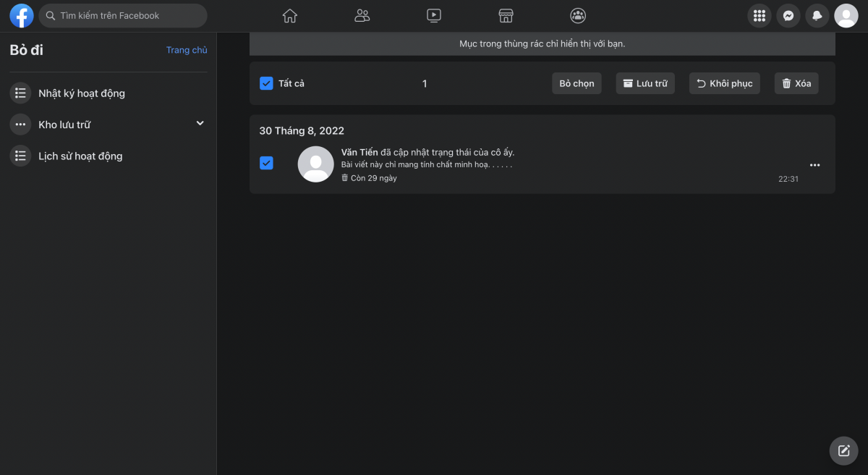Open the three-dot options on the post
The image size is (868, 475).
point(815,165)
